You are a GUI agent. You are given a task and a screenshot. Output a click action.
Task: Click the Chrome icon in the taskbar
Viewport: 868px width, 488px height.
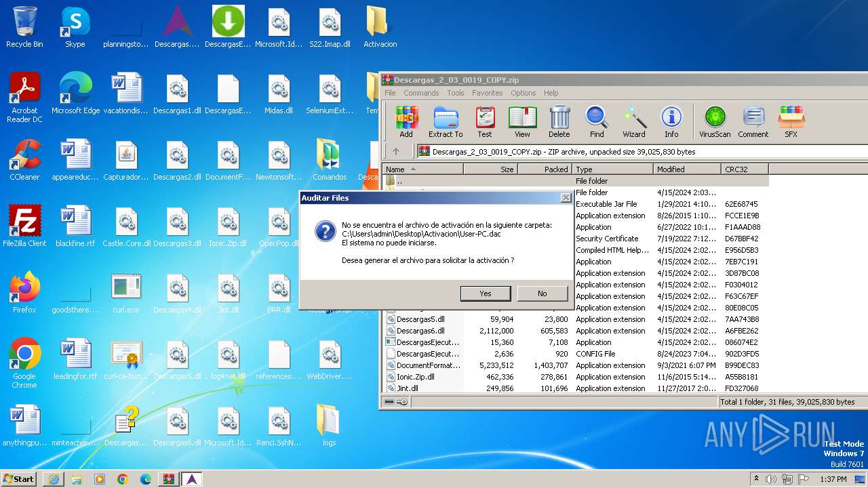point(123,479)
